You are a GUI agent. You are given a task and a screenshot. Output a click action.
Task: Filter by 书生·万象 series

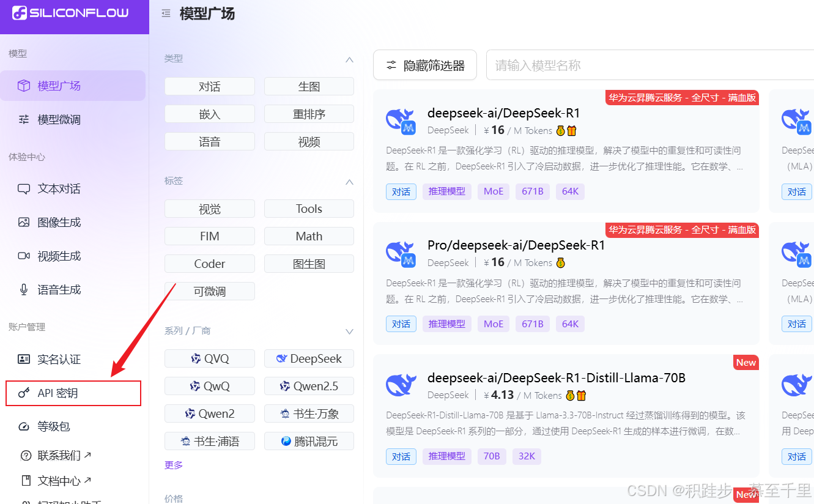[309, 413]
